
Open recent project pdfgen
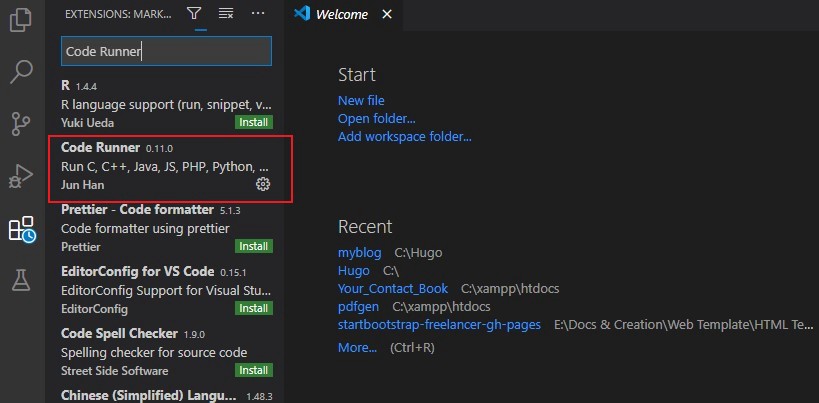(358, 306)
